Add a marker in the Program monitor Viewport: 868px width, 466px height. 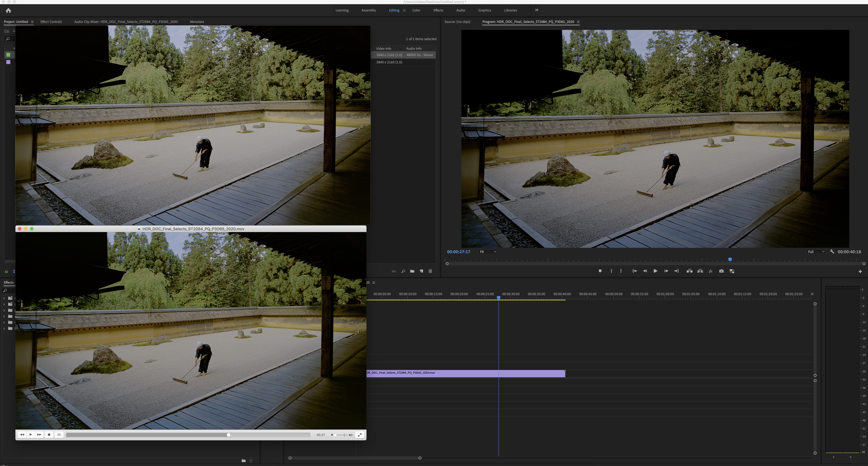[x=600, y=271]
